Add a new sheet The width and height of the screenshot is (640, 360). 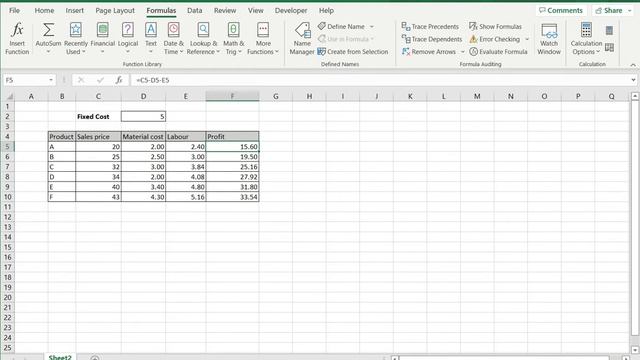tap(95, 358)
